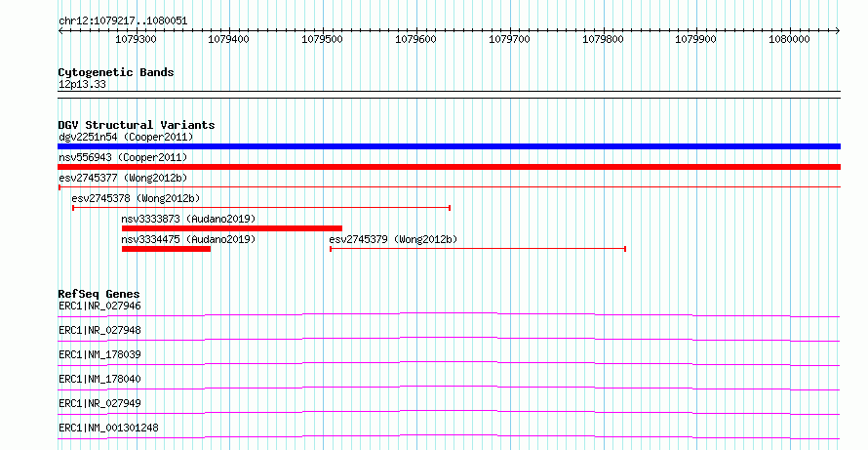This screenshot has width=868, height=450.
Task: Open transcript ERC1|NM_178040 label
Action: point(99,379)
